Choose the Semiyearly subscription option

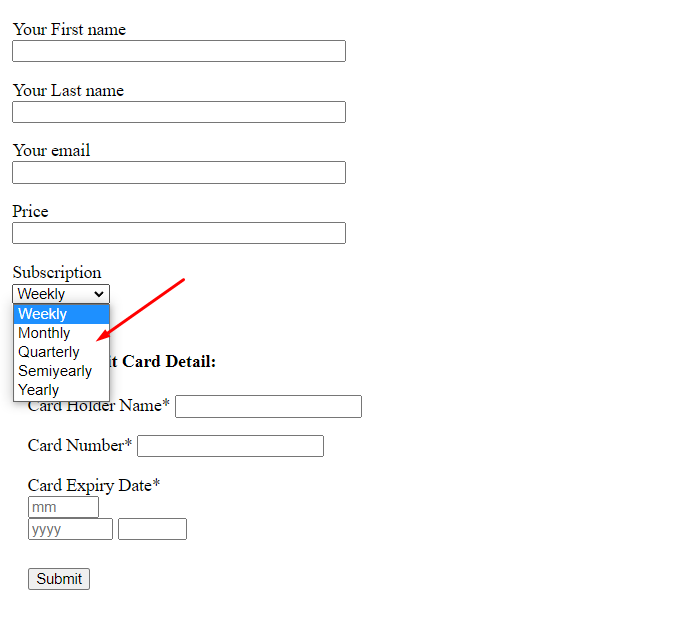coord(55,371)
